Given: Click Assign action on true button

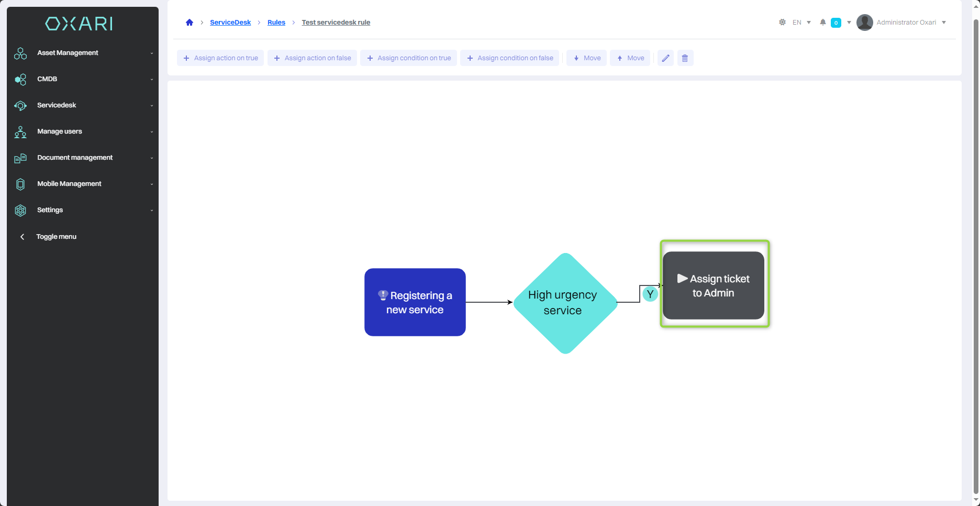Looking at the screenshot, I should (220, 58).
